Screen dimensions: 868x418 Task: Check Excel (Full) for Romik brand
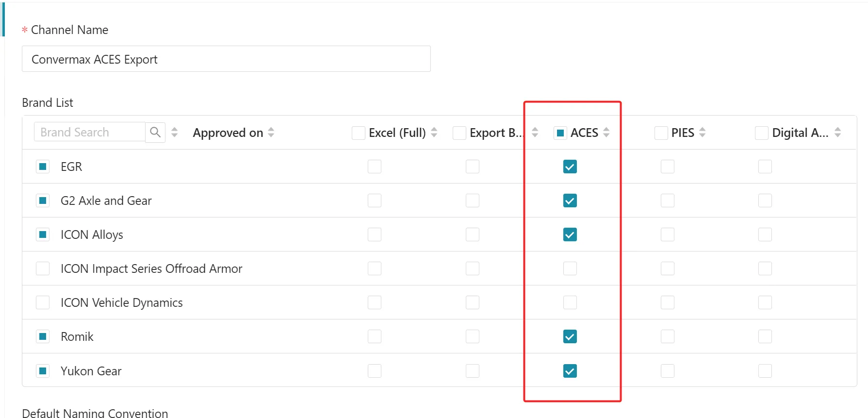[x=375, y=336]
